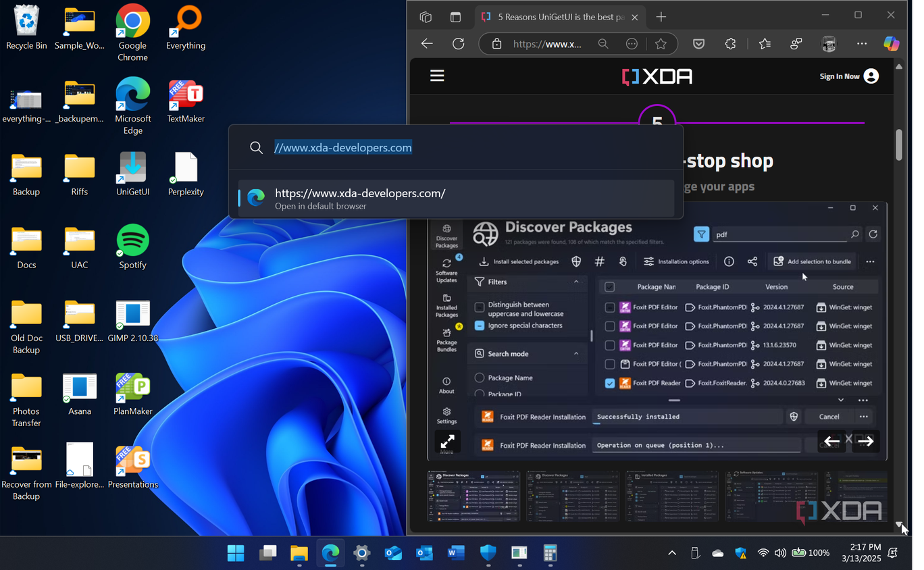Screen dimensions: 924x570
Task: Check Distinguish between uppercase and lowercase
Action: point(480,307)
